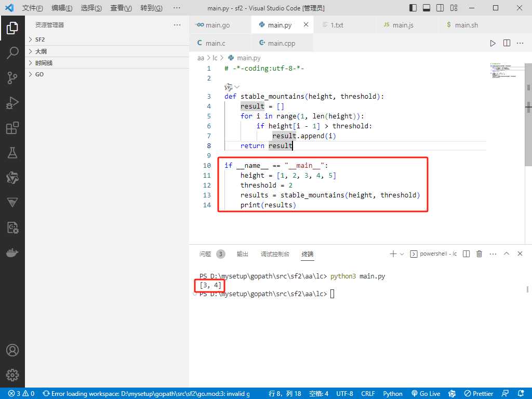Split the terminal panel
Viewport: 532px width, 399px height.
466,254
